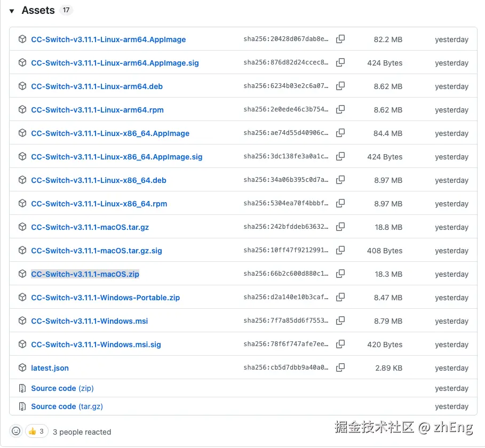Click the 82.2 MB size value
Viewport: 485px width, 448px height.
point(388,39)
